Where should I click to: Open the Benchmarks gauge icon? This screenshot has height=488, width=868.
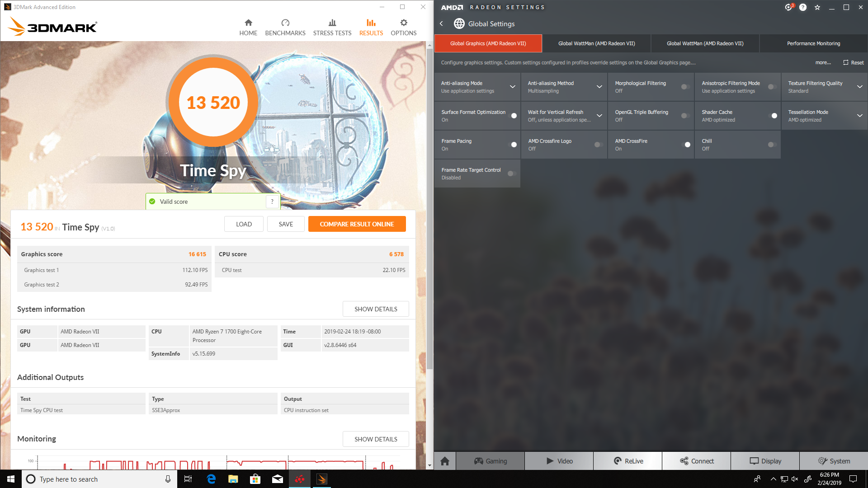(285, 23)
